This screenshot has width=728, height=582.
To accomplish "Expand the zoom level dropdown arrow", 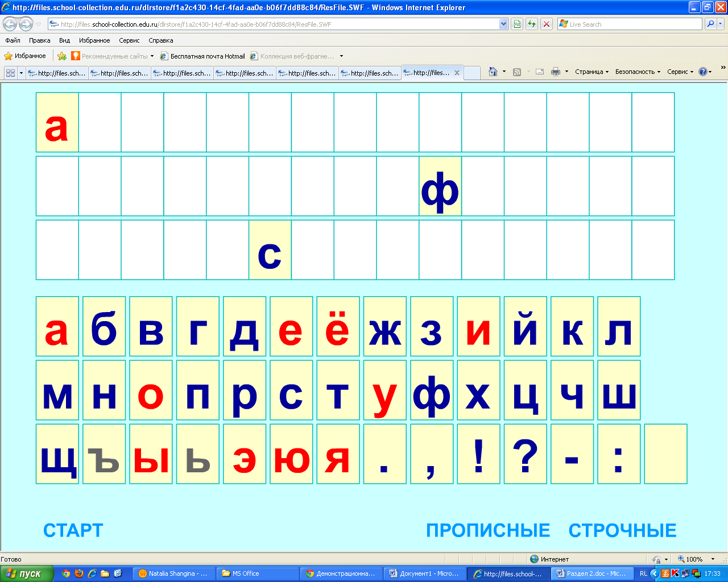I will (x=713, y=559).
